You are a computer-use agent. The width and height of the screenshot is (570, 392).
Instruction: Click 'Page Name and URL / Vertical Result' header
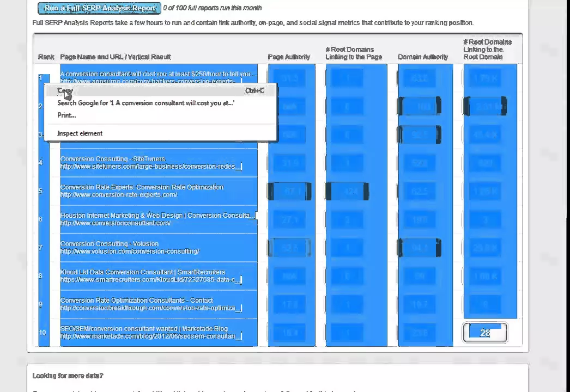click(115, 57)
